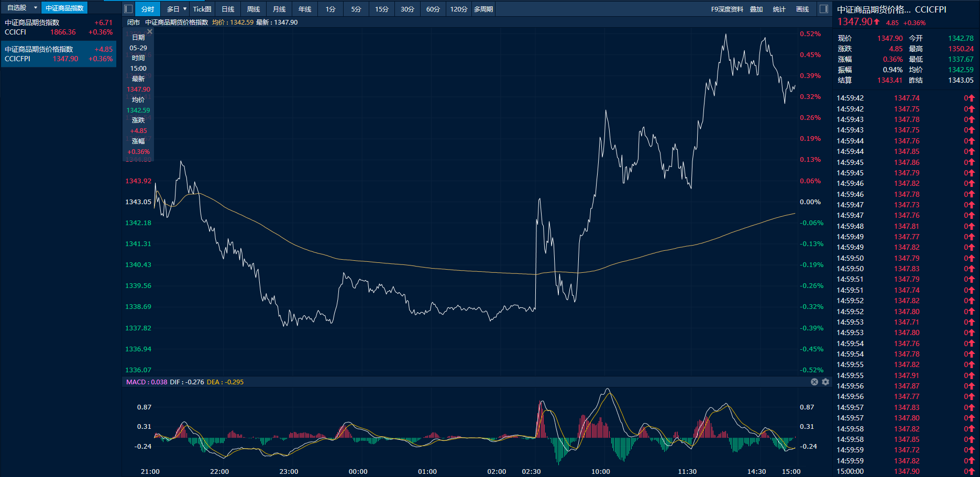Click the 多周期 multi-period view

(x=483, y=9)
